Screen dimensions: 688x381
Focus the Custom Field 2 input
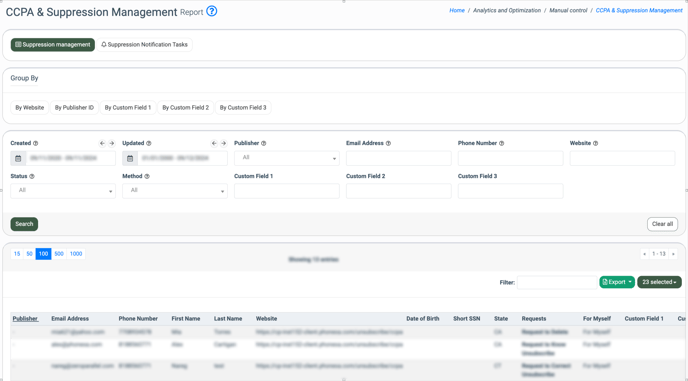coord(398,191)
